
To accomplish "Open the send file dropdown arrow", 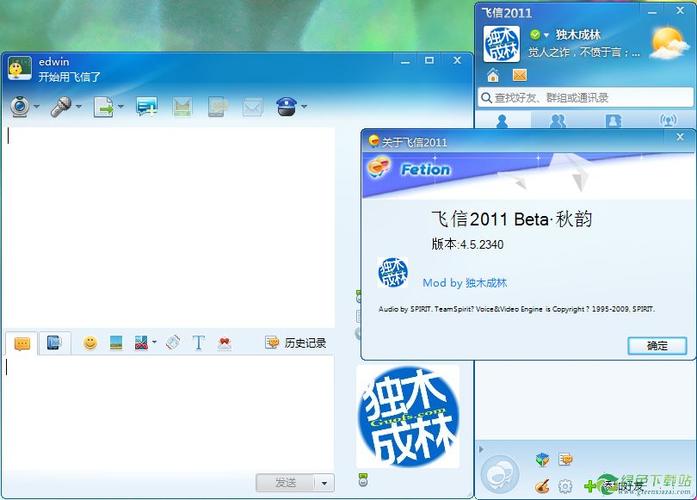I will (x=120, y=107).
